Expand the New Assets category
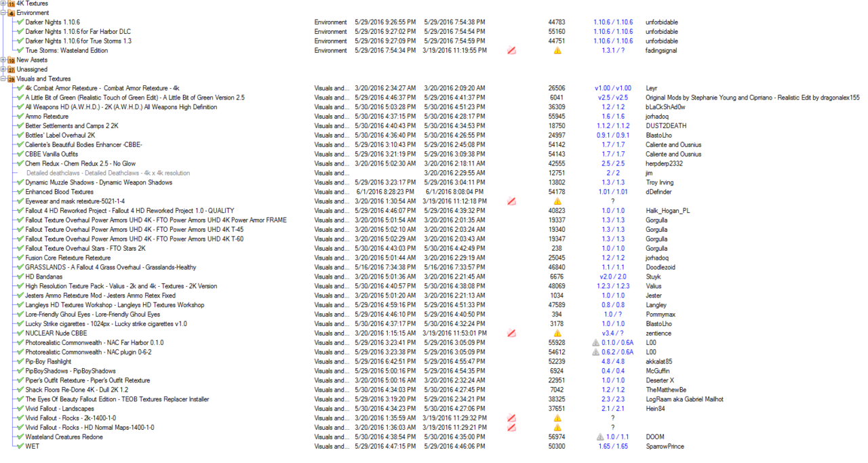Screen dimensions: 868x463 coord(3,60)
